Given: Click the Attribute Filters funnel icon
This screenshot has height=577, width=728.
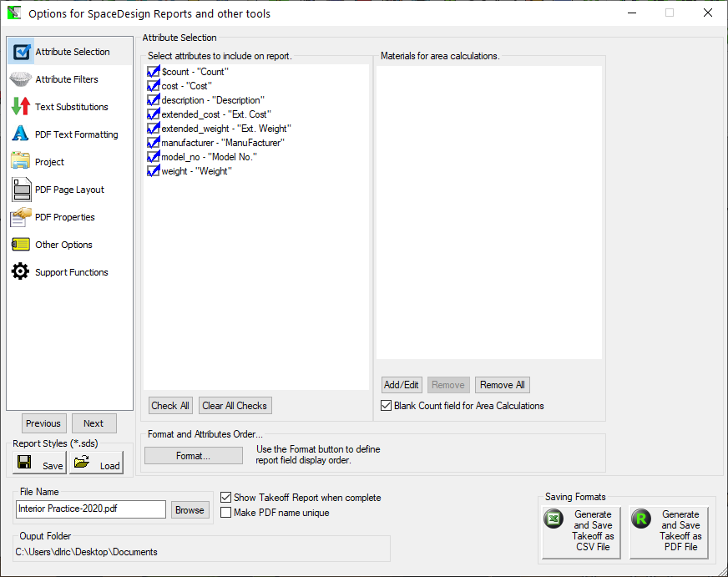Looking at the screenshot, I should (21, 79).
